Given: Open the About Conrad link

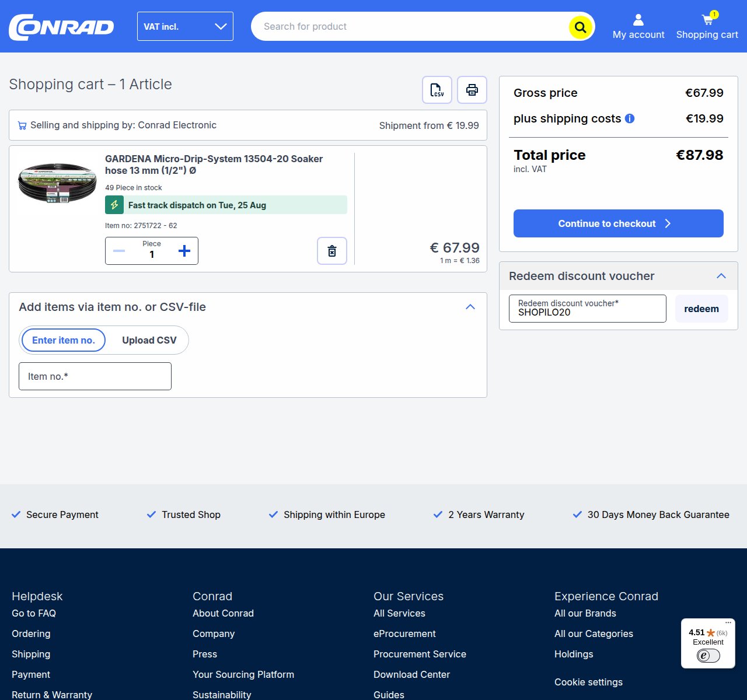Looking at the screenshot, I should [223, 613].
